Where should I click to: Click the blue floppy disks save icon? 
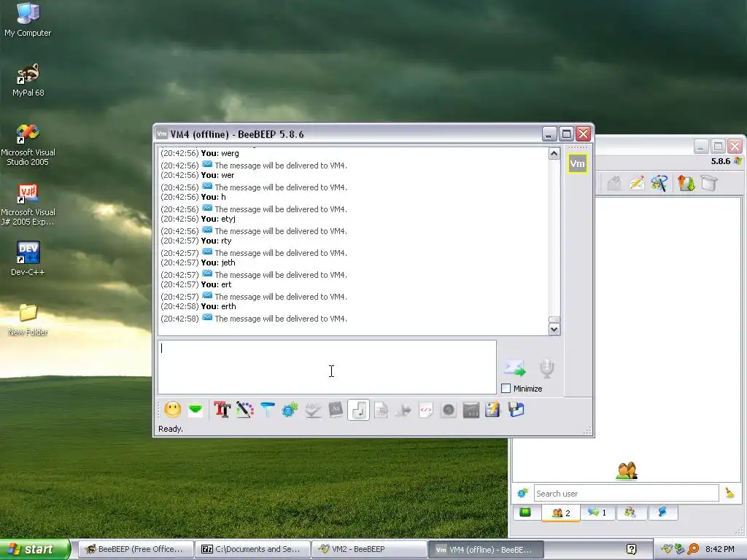(516, 410)
